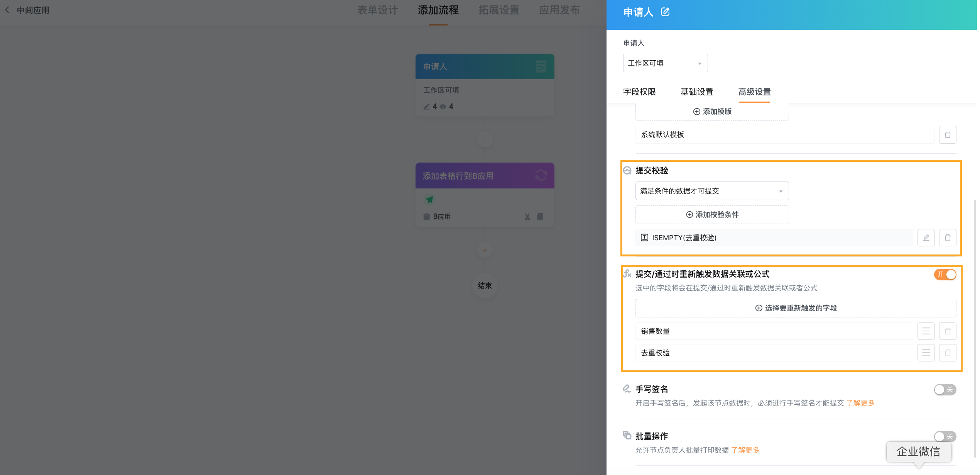Click the 结束 end node

pos(485,286)
